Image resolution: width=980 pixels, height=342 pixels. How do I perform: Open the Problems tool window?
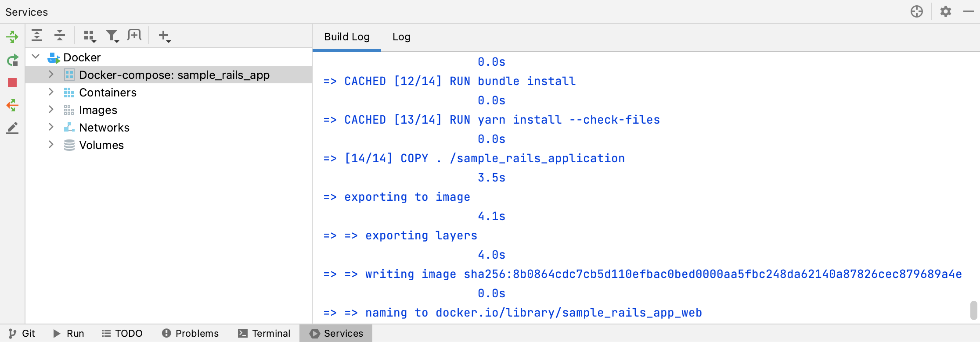191,333
